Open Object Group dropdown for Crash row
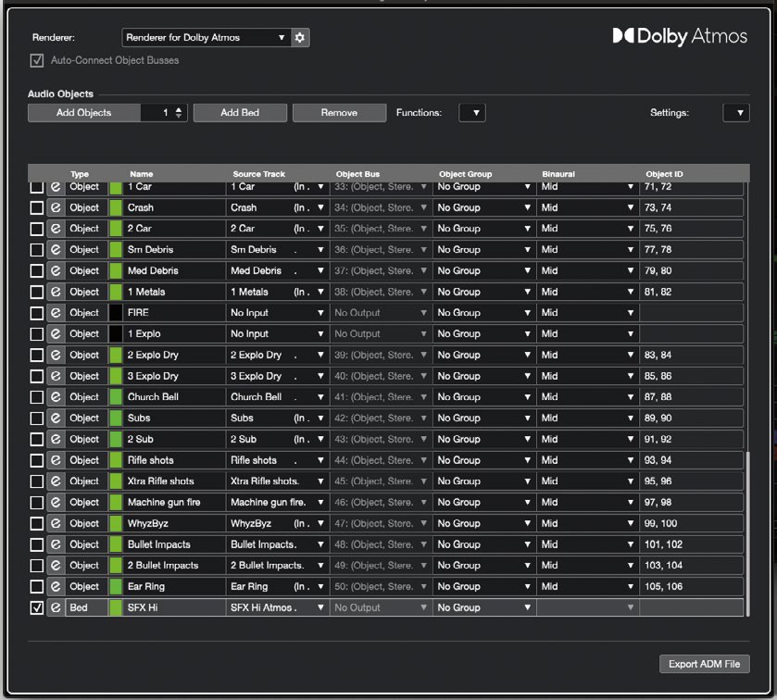Image resolution: width=777 pixels, height=700 pixels. point(484,207)
